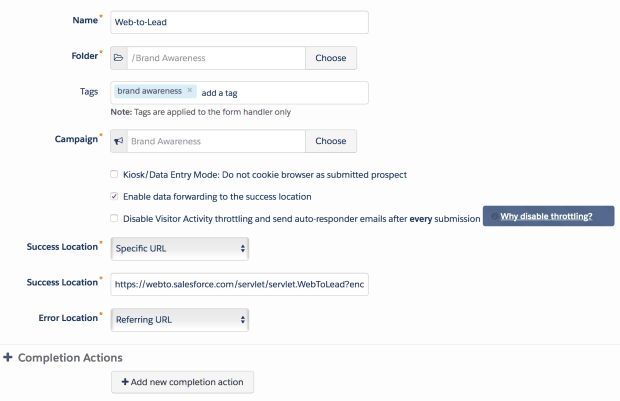The width and height of the screenshot is (620, 401).
Task: Click the plus icon beside Completion Actions
Action: (8, 357)
